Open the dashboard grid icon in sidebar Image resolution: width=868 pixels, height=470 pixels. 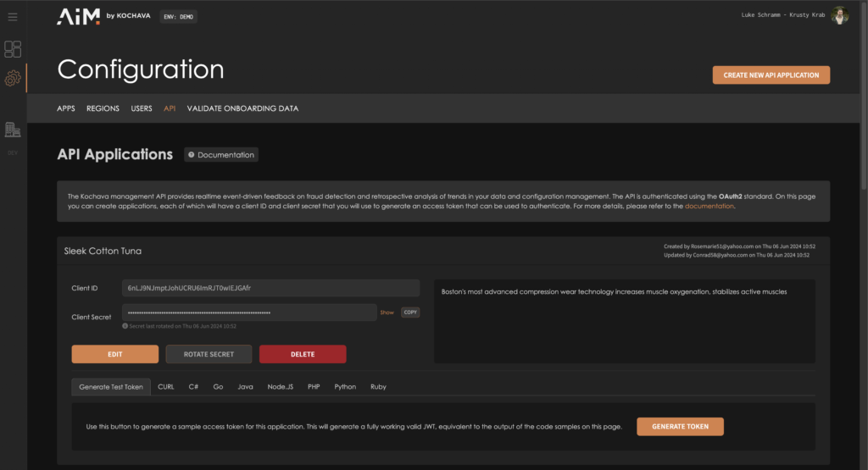[13, 49]
